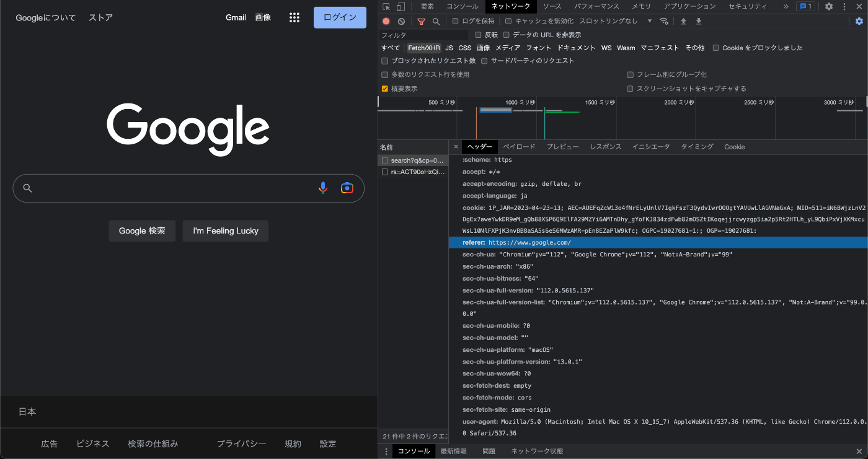The width and height of the screenshot is (868, 459).
Task: Check サードパーティのリクエスト checkbox
Action: click(x=484, y=61)
